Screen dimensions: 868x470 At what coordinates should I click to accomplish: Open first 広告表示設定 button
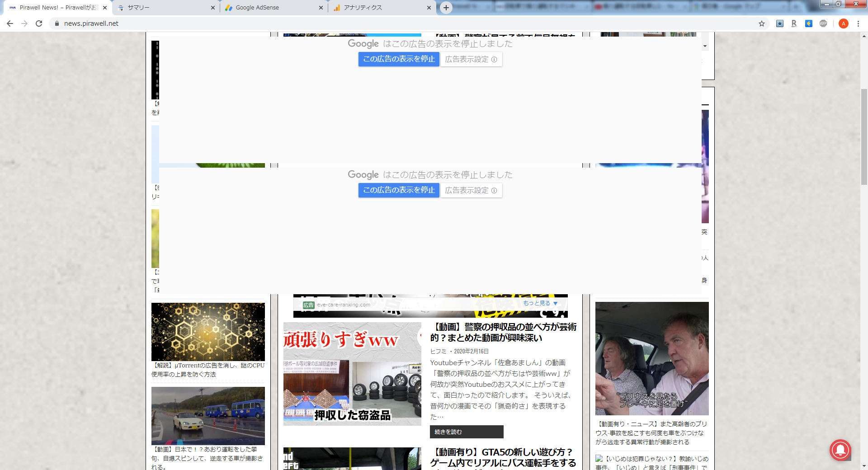[x=471, y=59]
